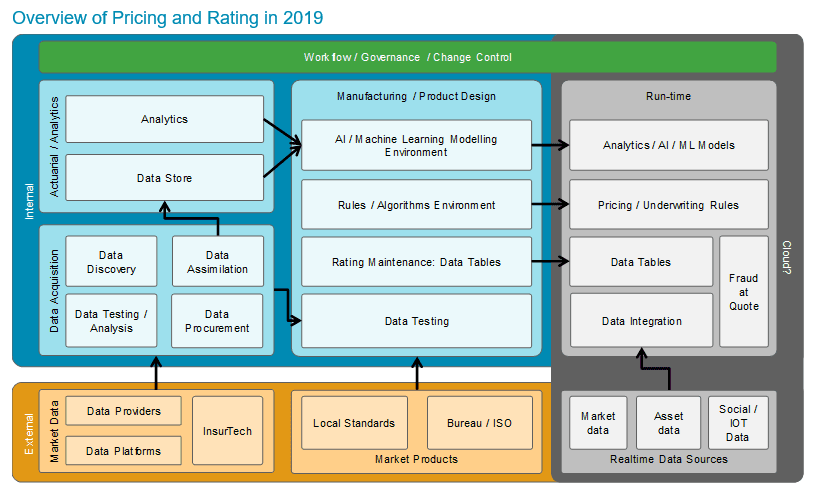
Task: Select the Social / IOT Data box
Action: coord(737,423)
